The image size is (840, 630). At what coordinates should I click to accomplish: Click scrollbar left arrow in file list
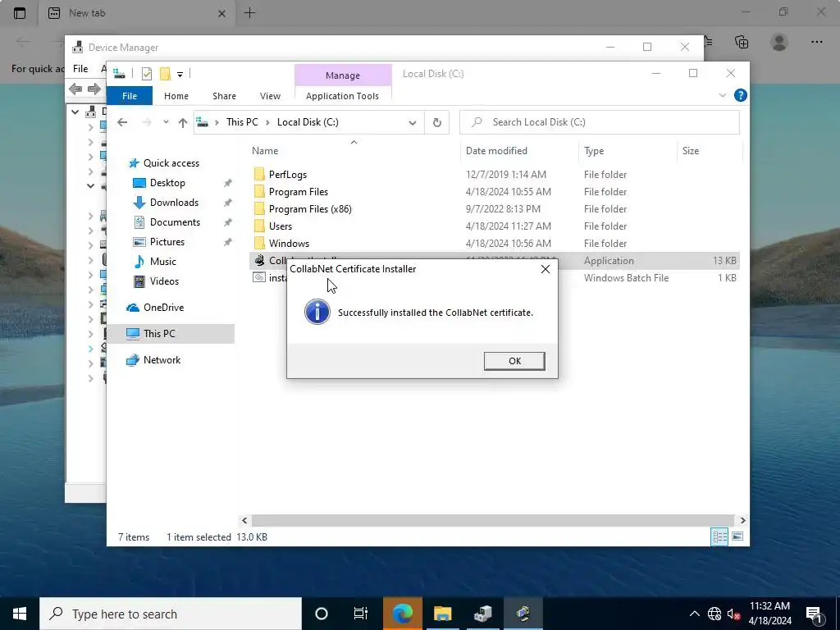(x=244, y=520)
